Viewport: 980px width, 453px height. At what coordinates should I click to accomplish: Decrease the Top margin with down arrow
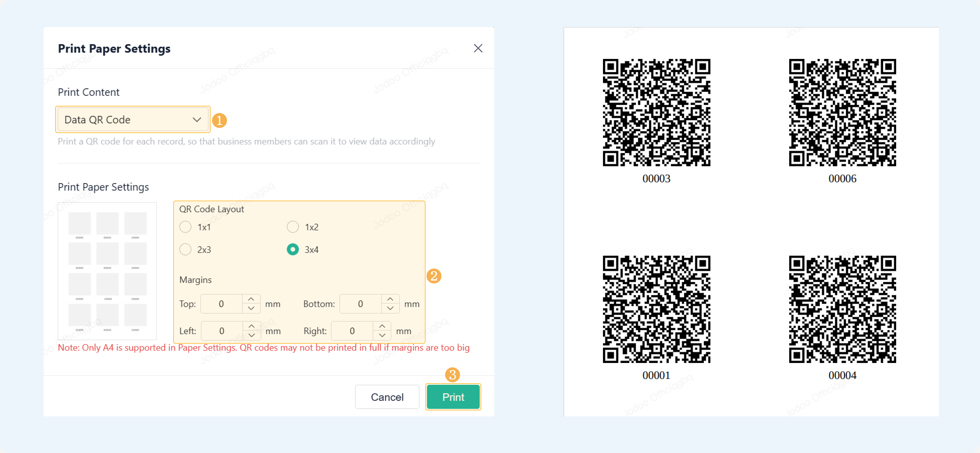click(x=251, y=308)
